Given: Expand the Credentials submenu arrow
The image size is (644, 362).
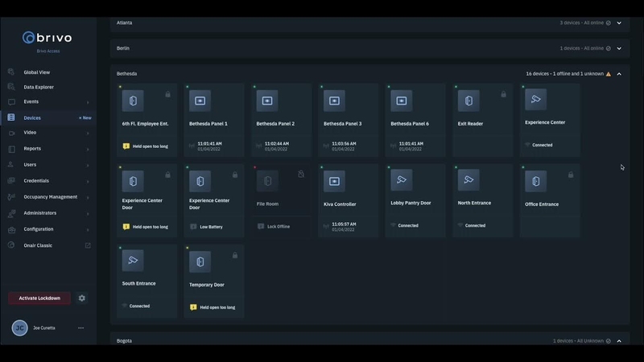Looking at the screenshot, I should [x=88, y=181].
